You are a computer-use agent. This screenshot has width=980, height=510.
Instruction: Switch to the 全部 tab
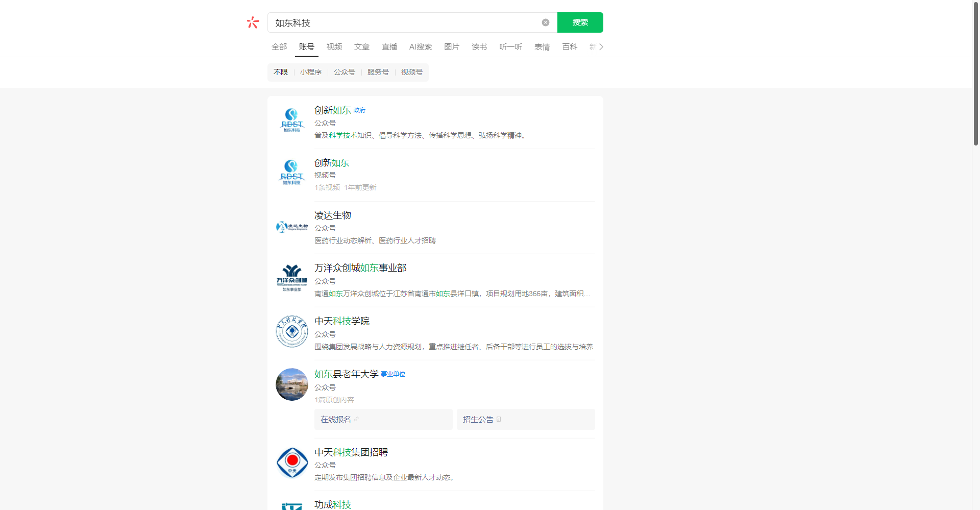[279, 46]
